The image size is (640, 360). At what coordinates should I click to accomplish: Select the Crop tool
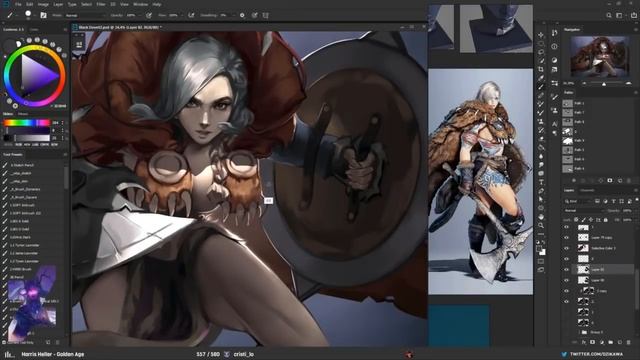click(541, 69)
